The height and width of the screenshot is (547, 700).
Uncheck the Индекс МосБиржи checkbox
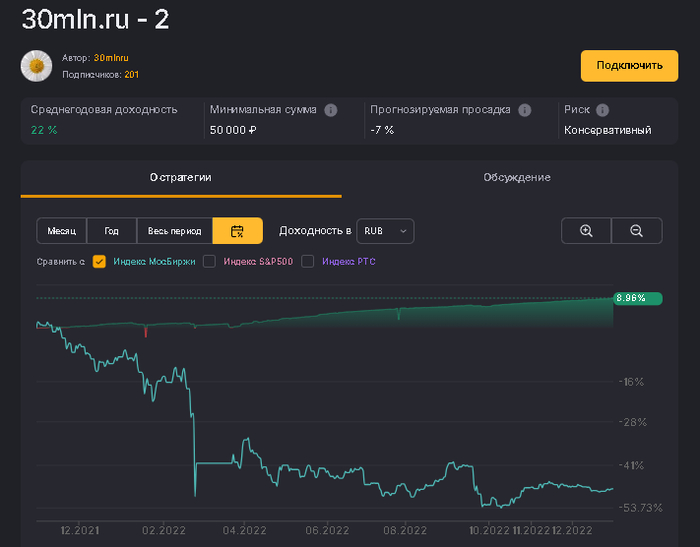click(99, 261)
